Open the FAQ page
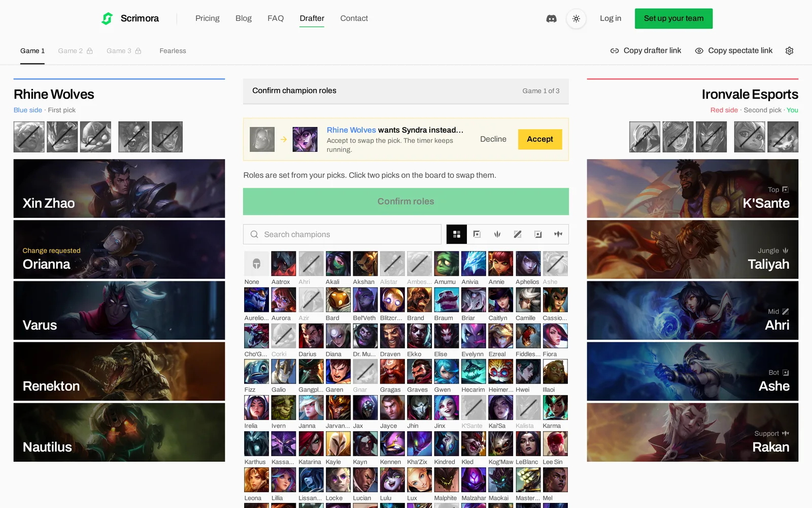 (x=276, y=18)
